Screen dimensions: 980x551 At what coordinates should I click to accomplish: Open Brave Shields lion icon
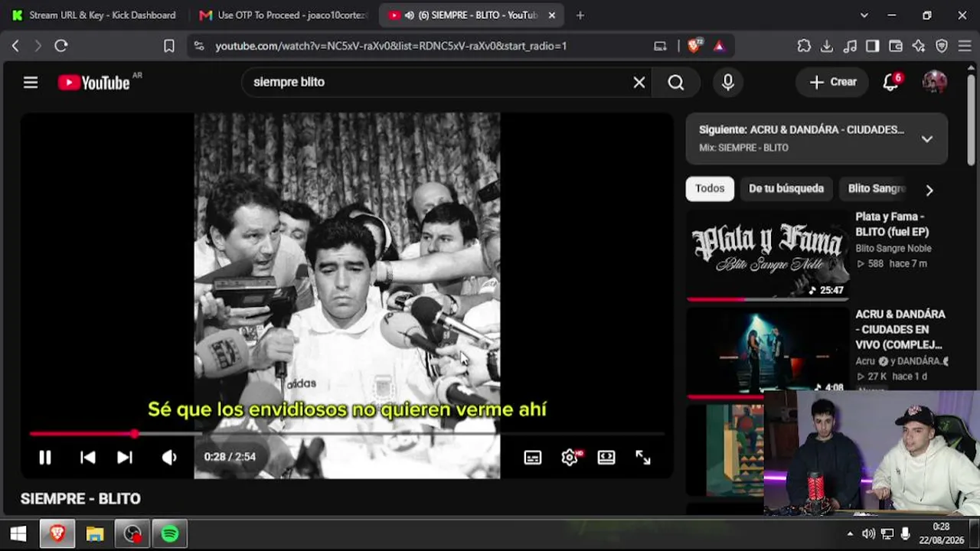tap(694, 46)
